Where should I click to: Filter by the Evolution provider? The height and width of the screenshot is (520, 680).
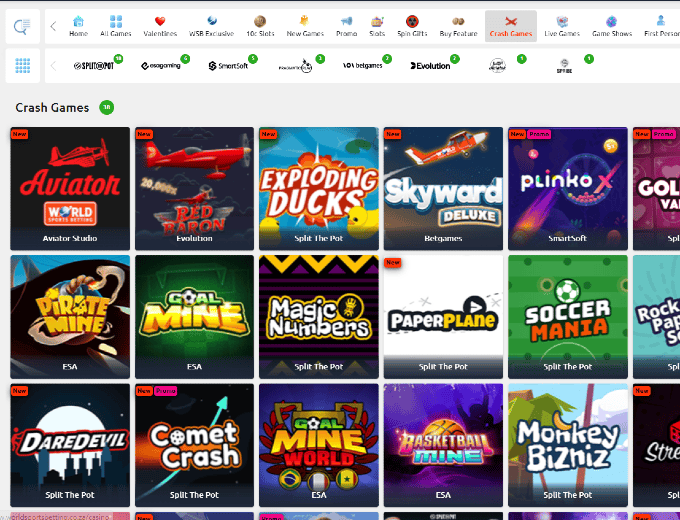point(430,65)
